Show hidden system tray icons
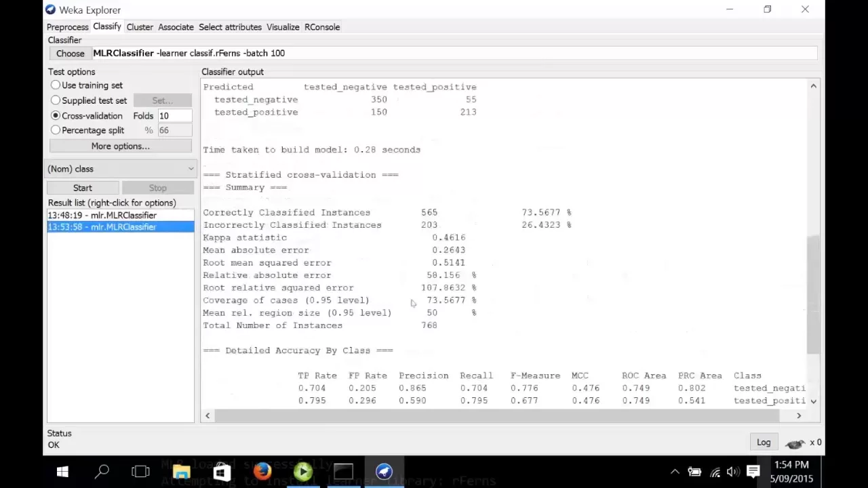The width and height of the screenshot is (868, 488). point(675,472)
